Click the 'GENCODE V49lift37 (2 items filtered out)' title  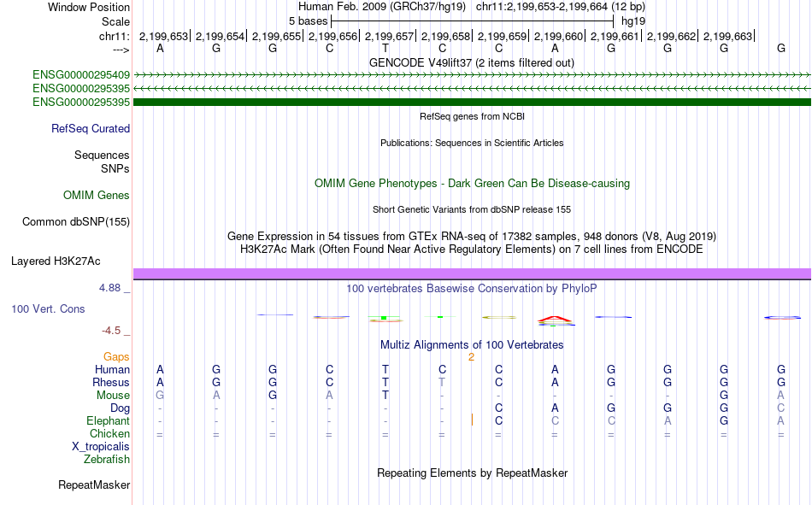(x=472, y=62)
